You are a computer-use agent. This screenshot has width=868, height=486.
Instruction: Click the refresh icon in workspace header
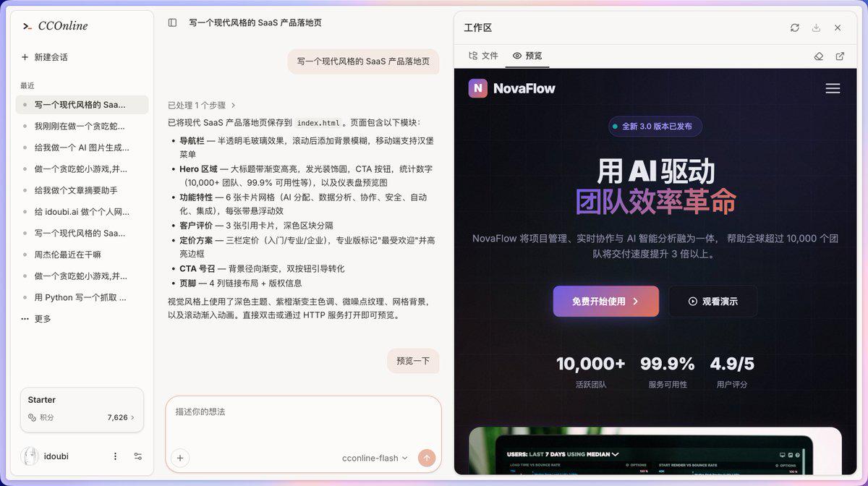pos(795,27)
